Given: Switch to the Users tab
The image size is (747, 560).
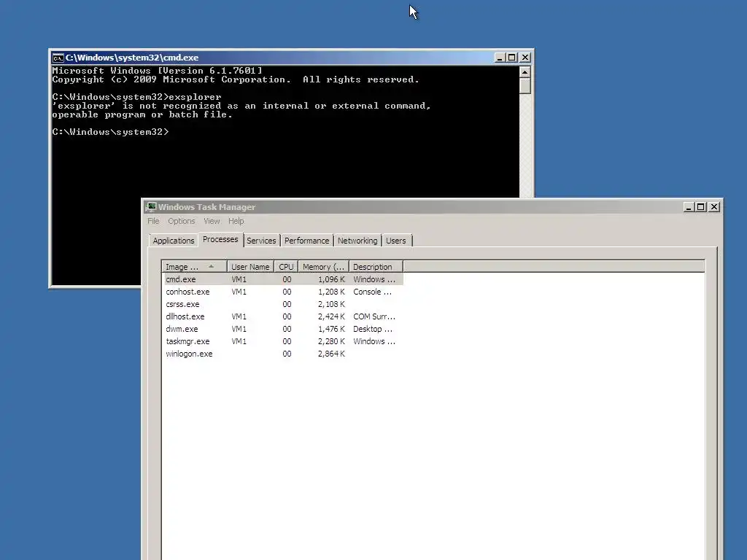Looking at the screenshot, I should (396, 241).
